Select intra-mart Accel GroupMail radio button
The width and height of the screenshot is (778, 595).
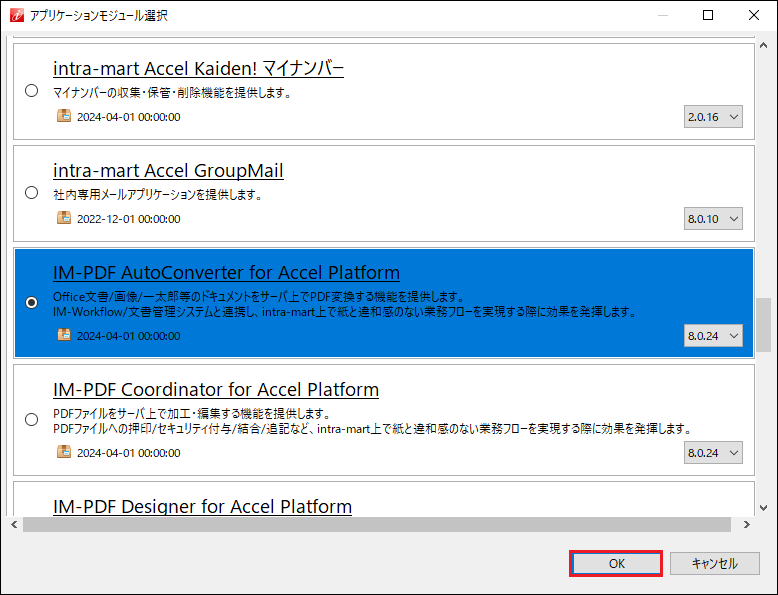[x=31, y=193]
